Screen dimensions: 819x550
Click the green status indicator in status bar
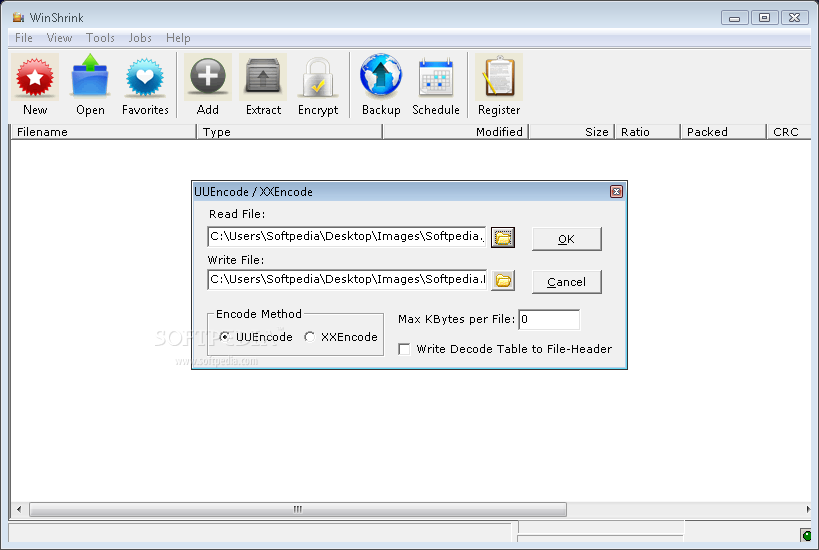pos(806,535)
